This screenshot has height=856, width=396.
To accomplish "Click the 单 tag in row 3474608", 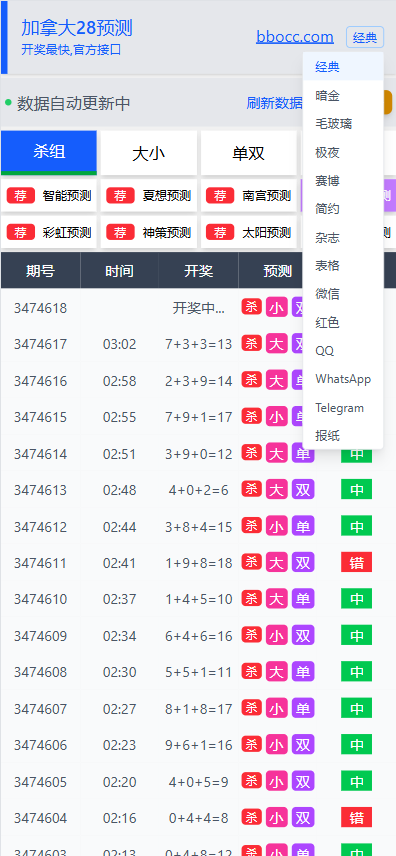I will point(303,671).
